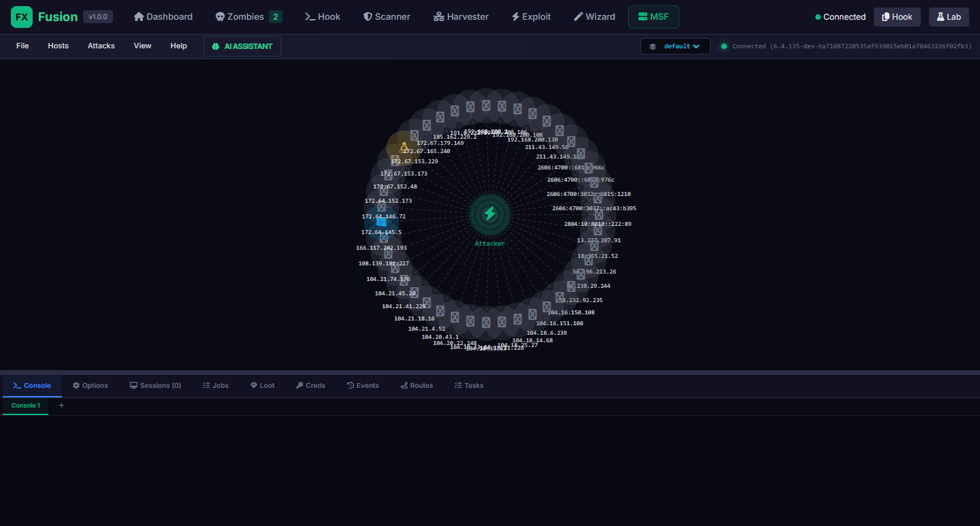This screenshot has width=980, height=526.
Task: Click the 211.43.149.56 host label
Action: tap(546, 148)
